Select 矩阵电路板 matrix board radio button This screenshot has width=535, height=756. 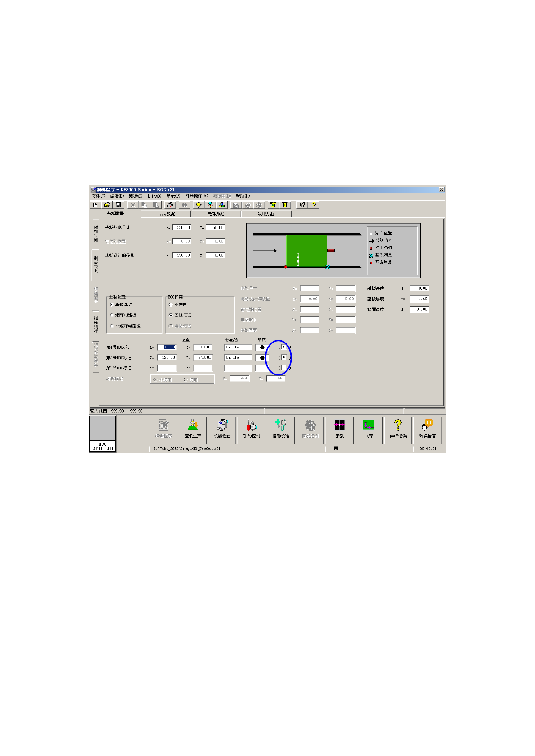coord(112,315)
